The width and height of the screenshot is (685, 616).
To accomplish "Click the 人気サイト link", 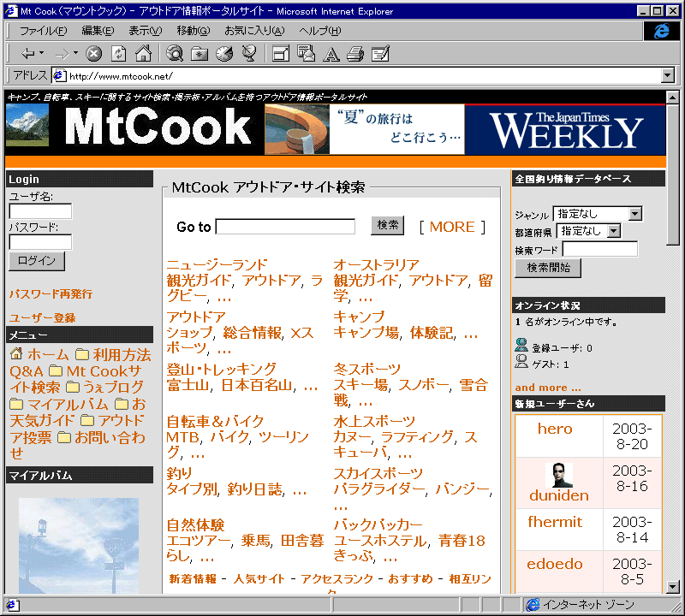I will click(x=259, y=579).
